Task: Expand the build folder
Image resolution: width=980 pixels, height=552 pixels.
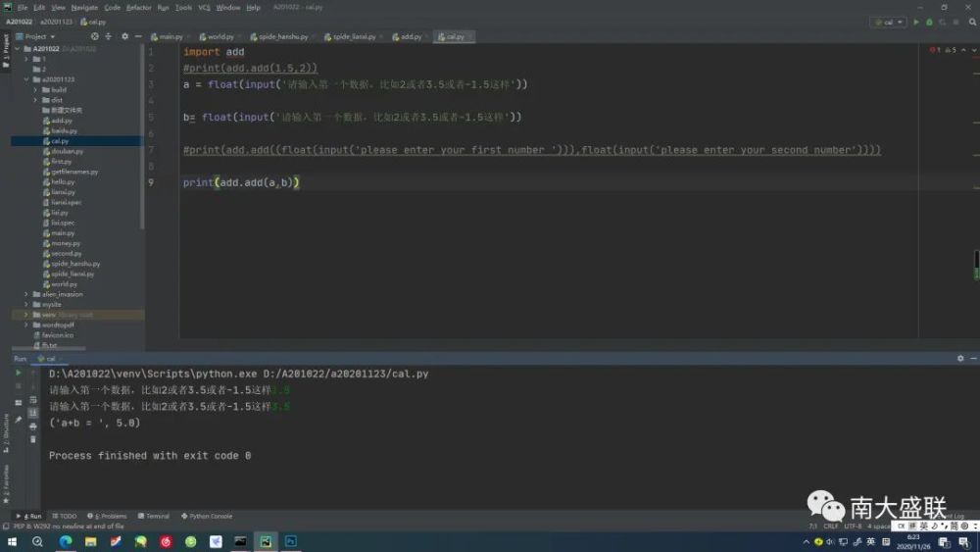Action: 35,89
